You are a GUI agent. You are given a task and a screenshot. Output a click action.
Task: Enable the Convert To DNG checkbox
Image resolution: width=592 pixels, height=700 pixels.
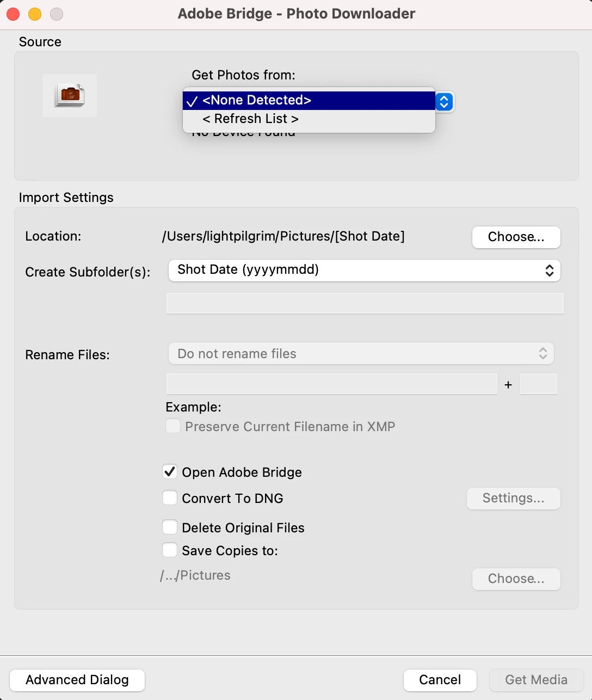click(170, 498)
